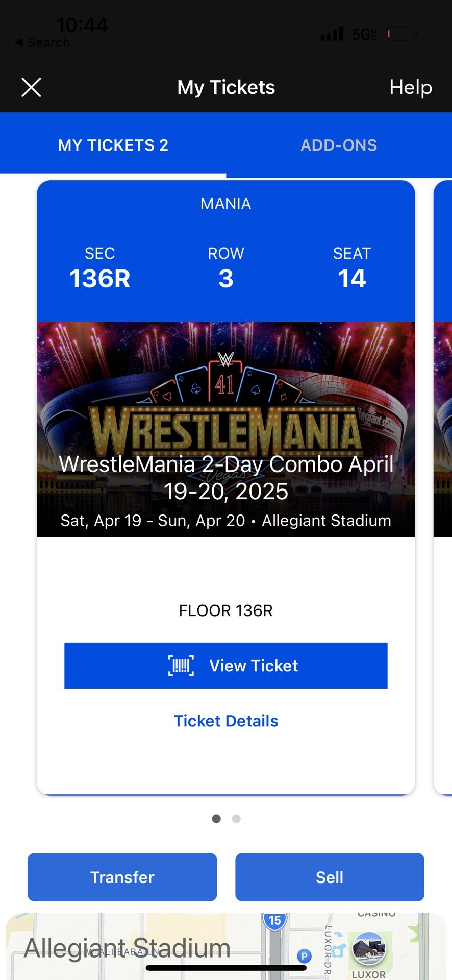Screen dimensions: 452x980
Task: Tap the battery indicator in status bar
Action: (x=401, y=34)
